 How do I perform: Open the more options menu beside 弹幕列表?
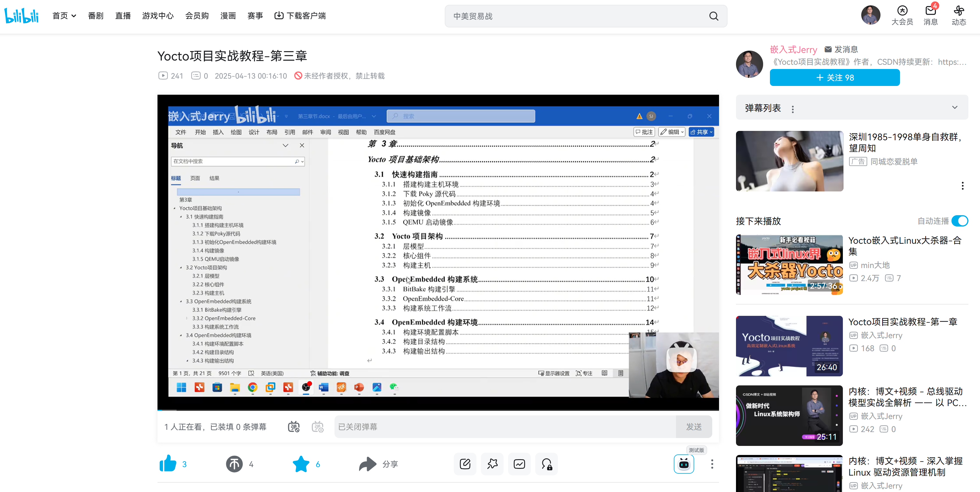coord(793,109)
